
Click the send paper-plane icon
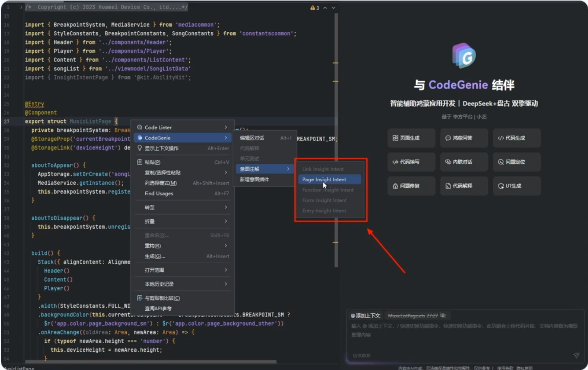click(576, 355)
